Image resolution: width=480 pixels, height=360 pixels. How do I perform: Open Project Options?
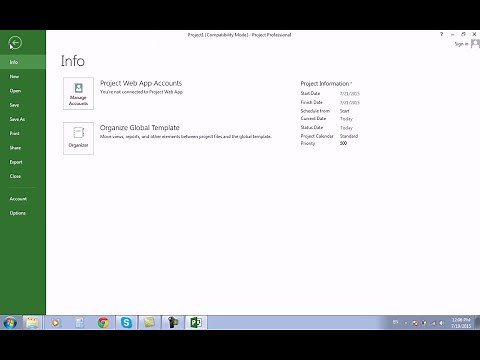[23, 213]
